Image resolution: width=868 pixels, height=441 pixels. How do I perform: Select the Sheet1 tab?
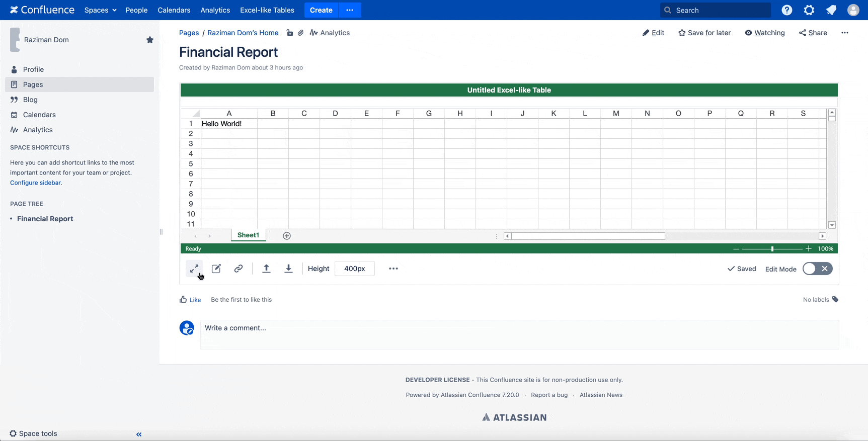coord(248,235)
